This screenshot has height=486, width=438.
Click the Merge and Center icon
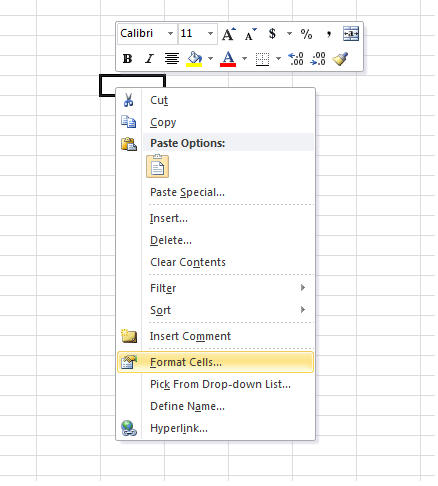pos(351,34)
